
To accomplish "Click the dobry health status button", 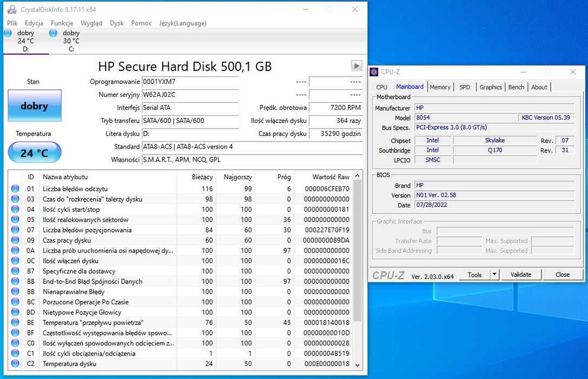I will [x=35, y=106].
